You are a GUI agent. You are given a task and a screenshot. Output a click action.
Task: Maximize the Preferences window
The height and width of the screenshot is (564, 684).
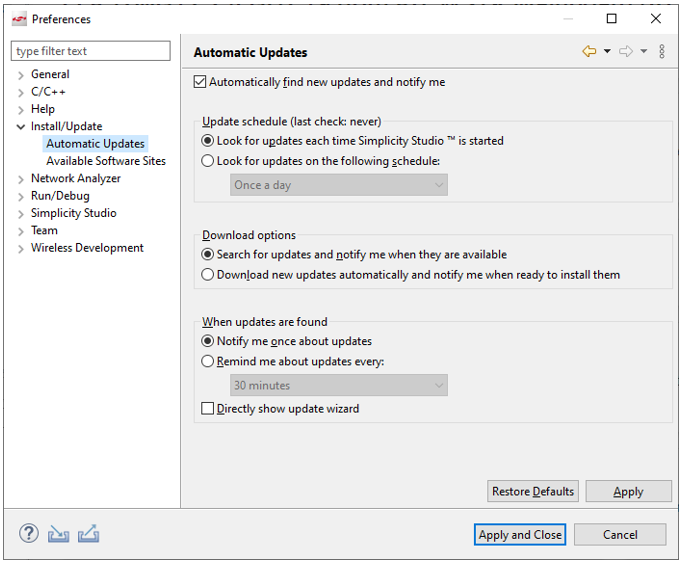click(x=612, y=19)
